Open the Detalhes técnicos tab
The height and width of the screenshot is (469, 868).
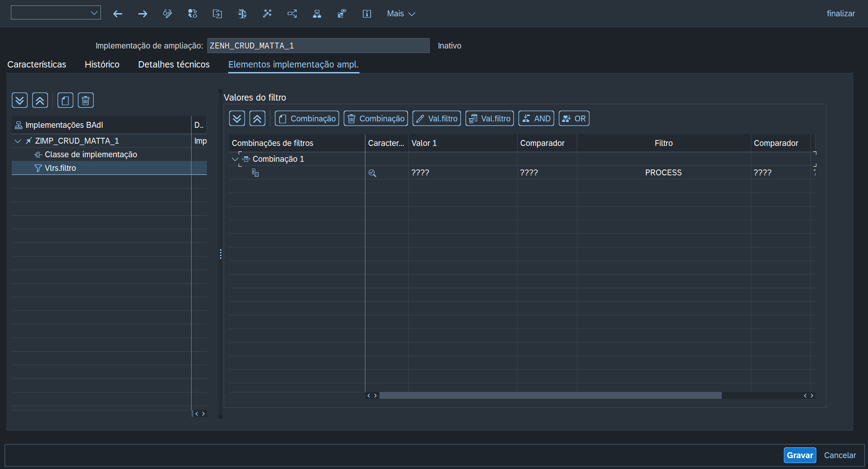coord(174,64)
